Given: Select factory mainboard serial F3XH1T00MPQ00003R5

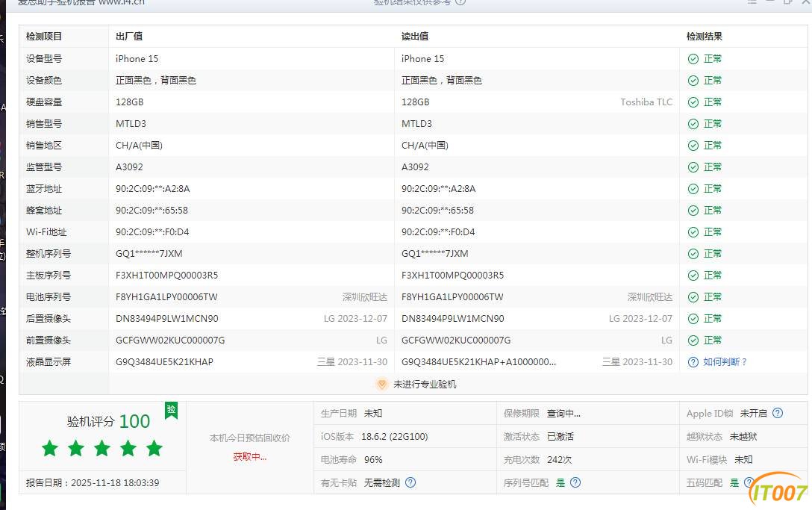Looking at the screenshot, I should 166,276.
